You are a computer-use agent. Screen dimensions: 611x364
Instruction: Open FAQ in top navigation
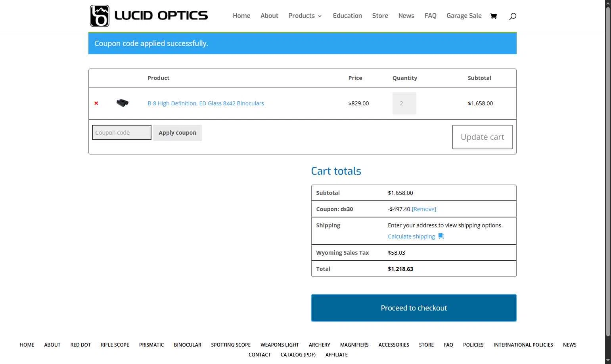(430, 16)
